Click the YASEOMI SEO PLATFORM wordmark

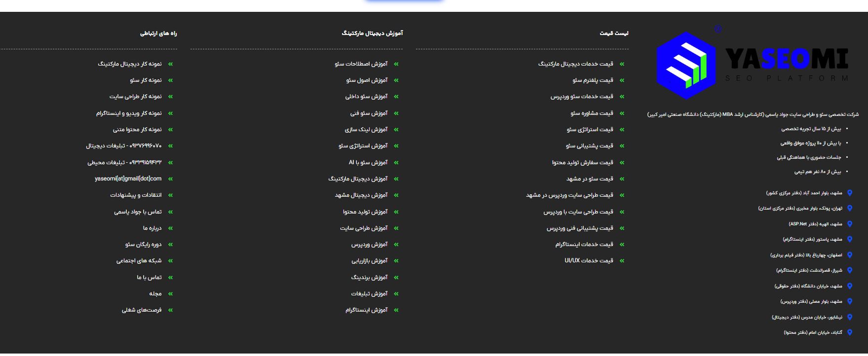click(x=787, y=65)
